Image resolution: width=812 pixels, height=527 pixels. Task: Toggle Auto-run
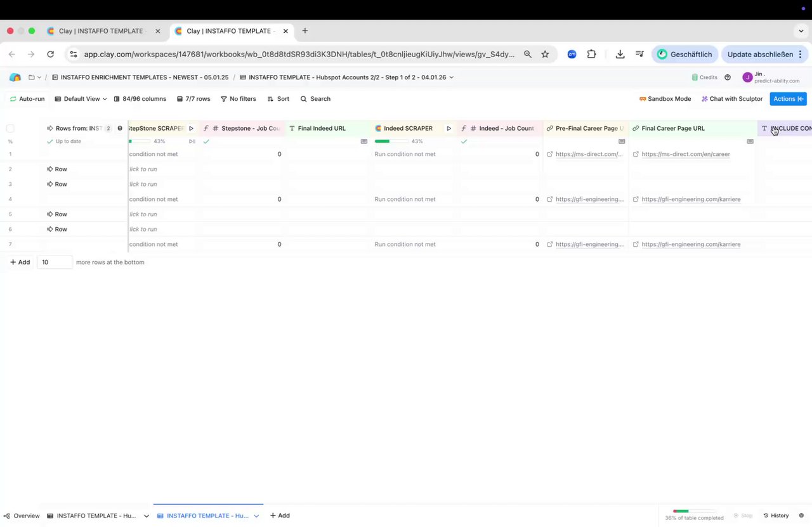27,99
